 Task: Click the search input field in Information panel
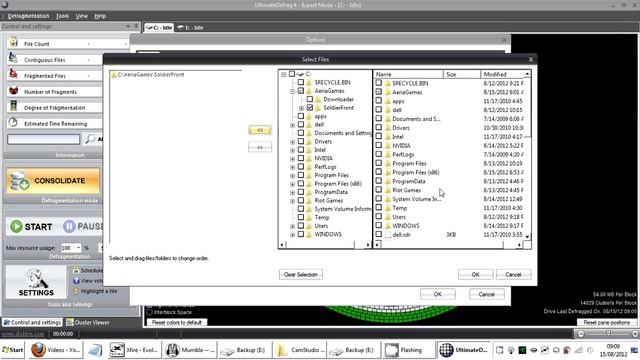pos(44,139)
